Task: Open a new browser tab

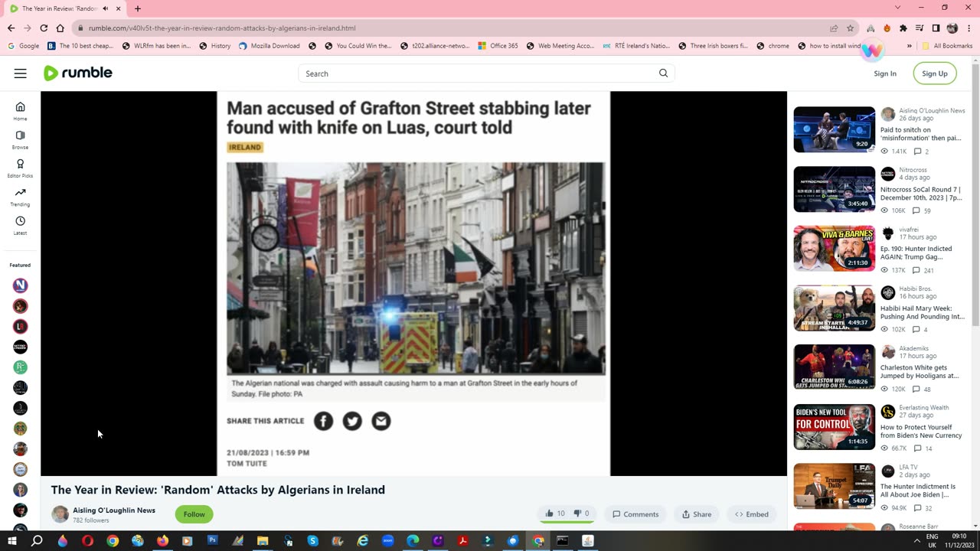Action: click(138, 8)
